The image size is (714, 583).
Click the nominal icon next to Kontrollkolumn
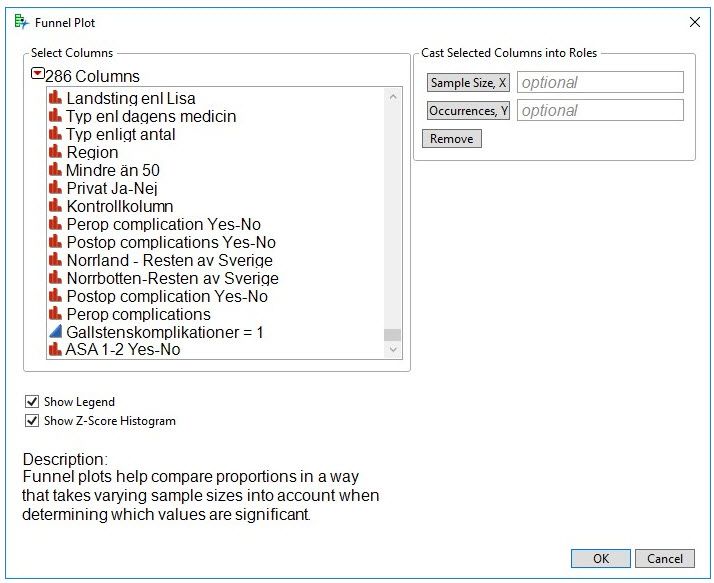click(x=56, y=206)
